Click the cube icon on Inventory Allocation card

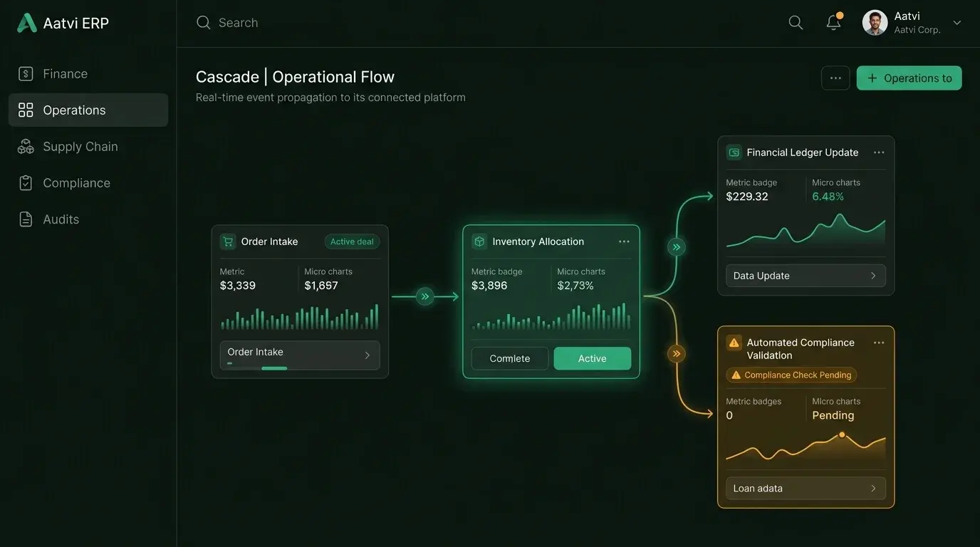pos(479,241)
